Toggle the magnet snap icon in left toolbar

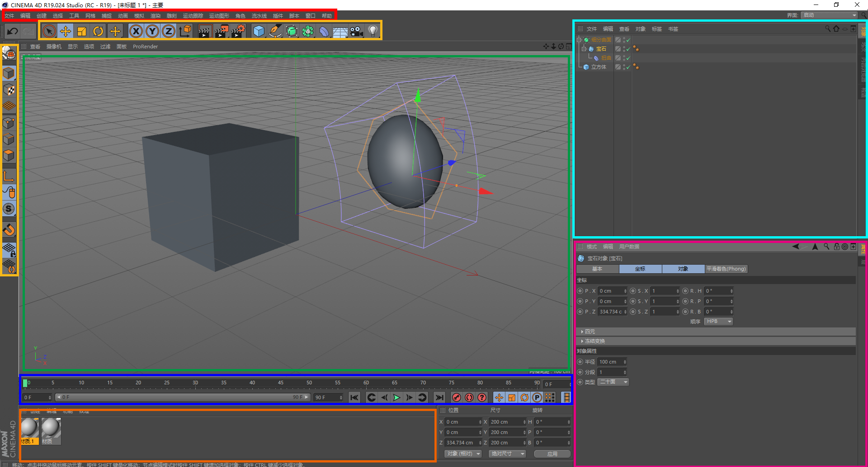point(9,230)
